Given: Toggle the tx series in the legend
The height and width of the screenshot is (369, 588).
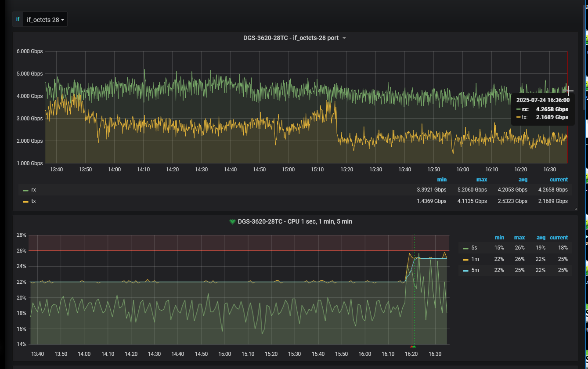Looking at the screenshot, I should pyautogui.click(x=34, y=201).
